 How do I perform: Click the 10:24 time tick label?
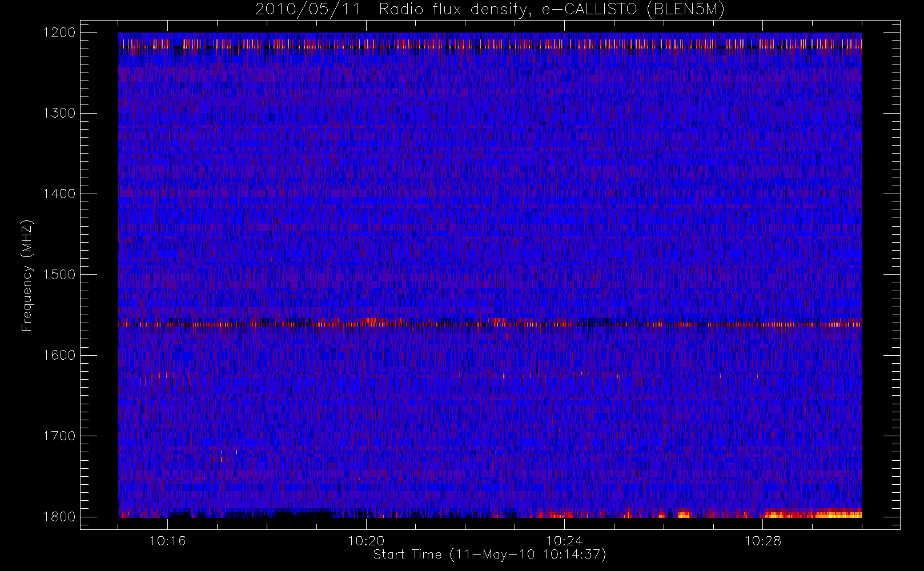point(564,541)
